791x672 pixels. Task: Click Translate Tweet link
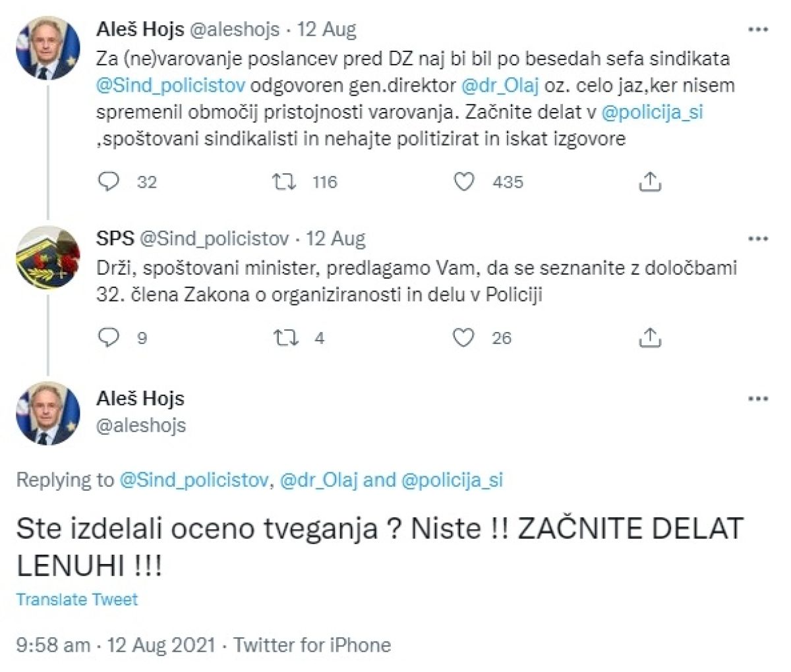pos(77,600)
